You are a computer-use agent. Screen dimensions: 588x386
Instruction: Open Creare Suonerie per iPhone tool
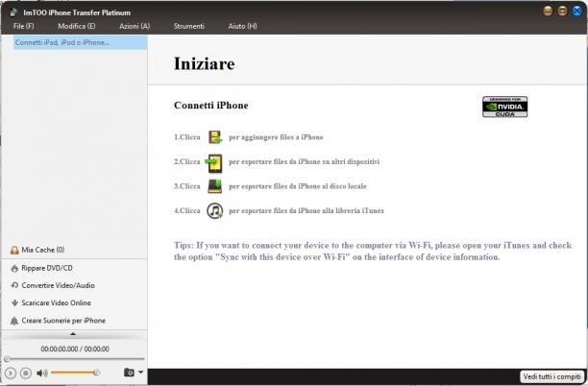[63, 321]
